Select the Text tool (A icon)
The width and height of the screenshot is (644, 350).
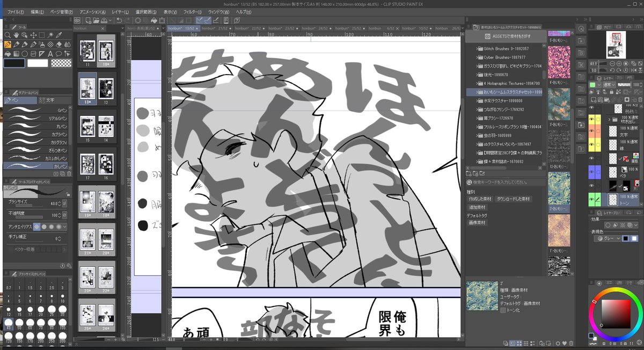51,53
